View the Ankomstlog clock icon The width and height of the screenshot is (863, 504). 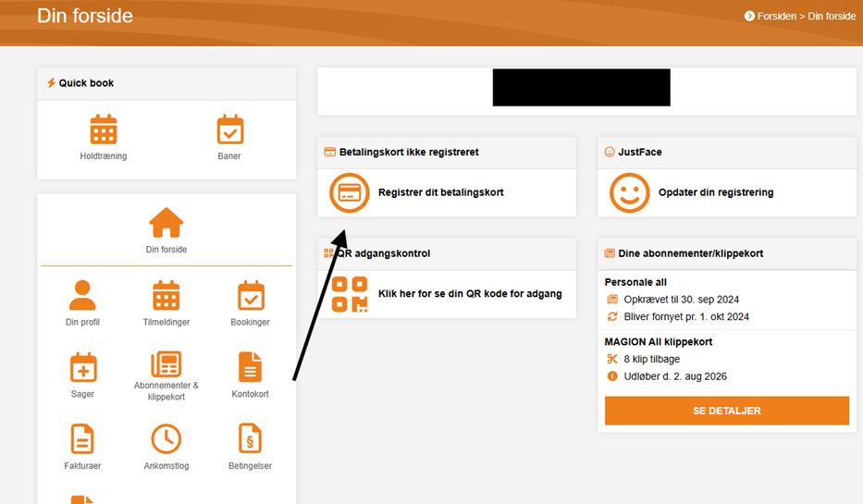tap(166, 438)
